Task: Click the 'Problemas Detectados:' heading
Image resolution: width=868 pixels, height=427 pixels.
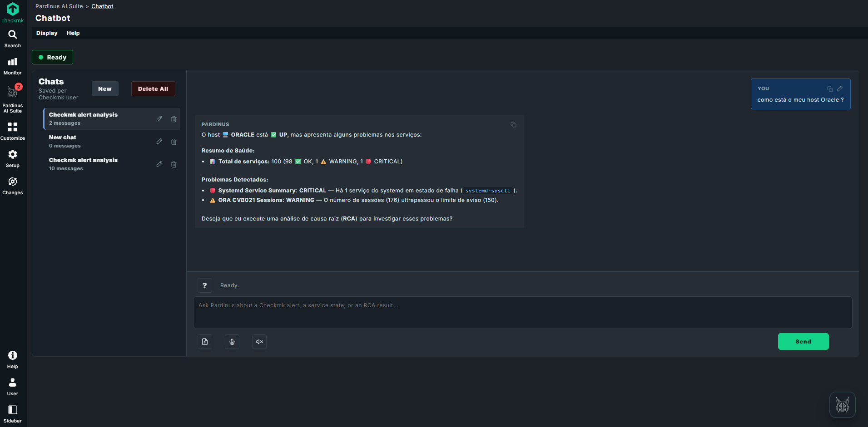Action: click(235, 180)
